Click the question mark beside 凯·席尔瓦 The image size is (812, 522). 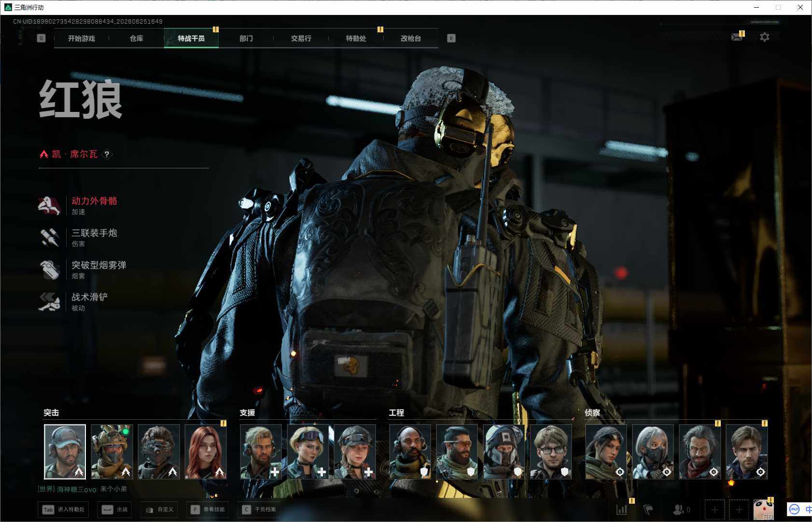[x=107, y=154]
